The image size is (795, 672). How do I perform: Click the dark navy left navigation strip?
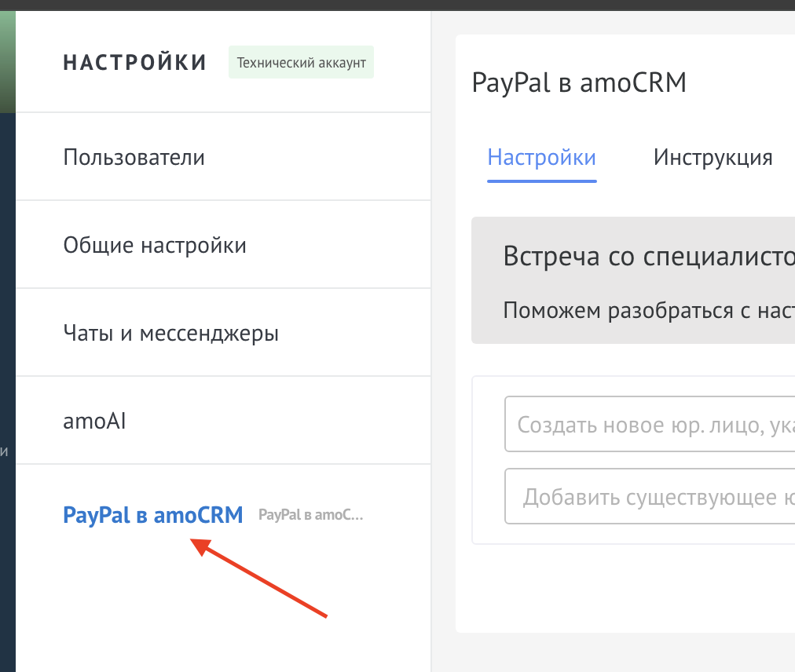pyautogui.click(x=7, y=314)
